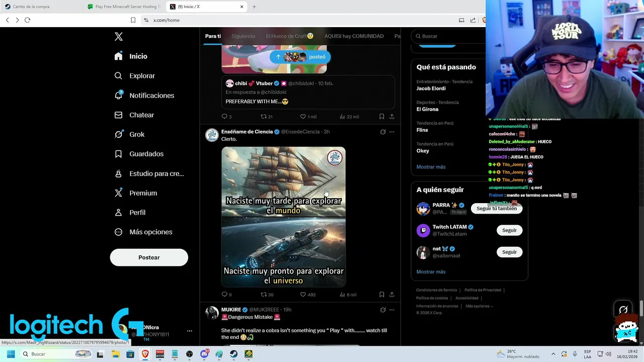Click Mostrar más under Qué está pasando
The height and width of the screenshot is (362, 644).
pyautogui.click(x=431, y=167)
